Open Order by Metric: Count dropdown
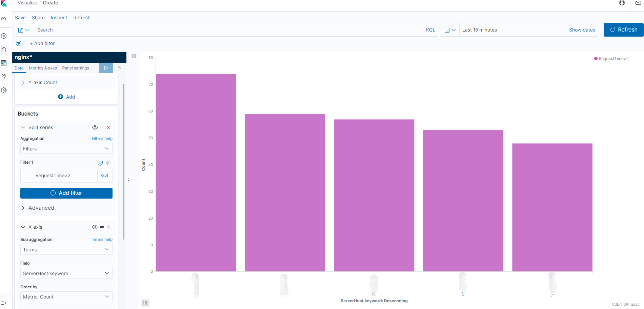Screen dimensions: 644x309 [x=66, y=297]
